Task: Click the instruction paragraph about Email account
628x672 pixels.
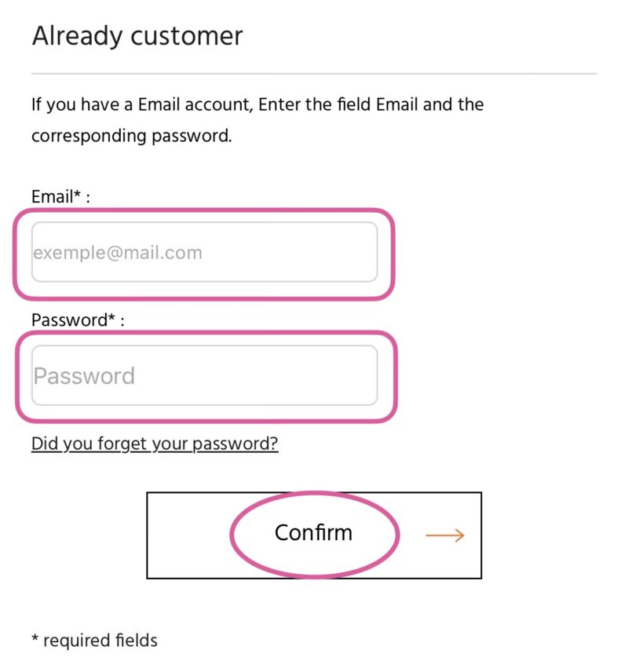Action: pos(257,120)
